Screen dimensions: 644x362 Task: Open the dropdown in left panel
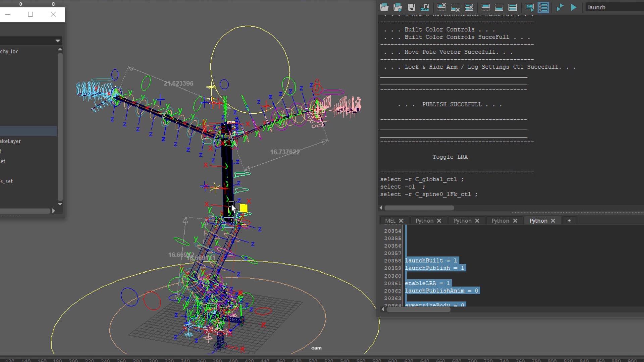pyautogui.click(x=58, y=41)
